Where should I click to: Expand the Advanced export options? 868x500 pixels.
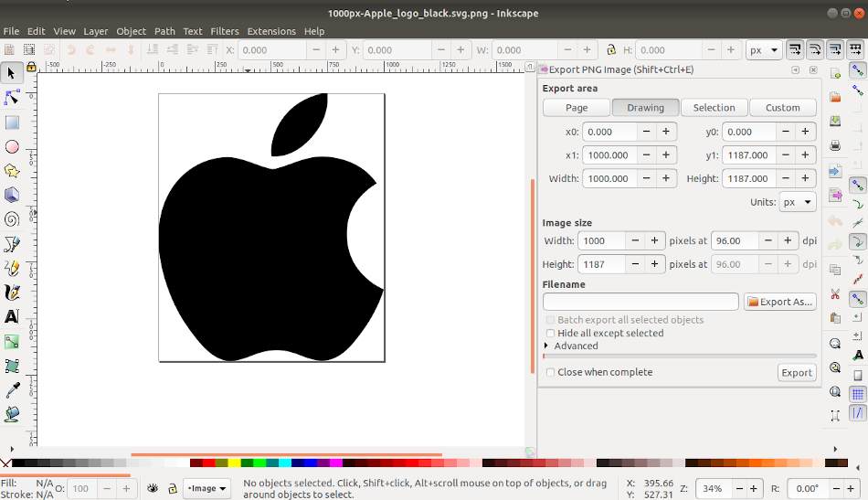(546, 346)
